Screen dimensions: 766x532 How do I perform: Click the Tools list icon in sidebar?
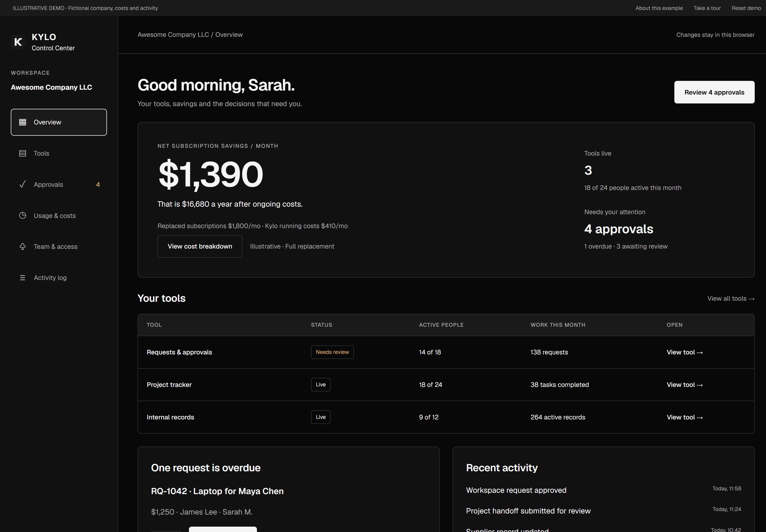tap(23, 153)
